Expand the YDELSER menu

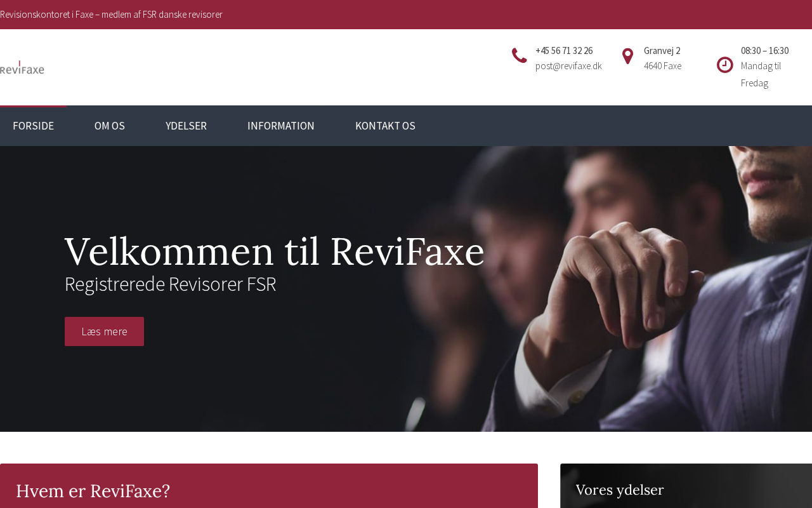tap(186, 126)
